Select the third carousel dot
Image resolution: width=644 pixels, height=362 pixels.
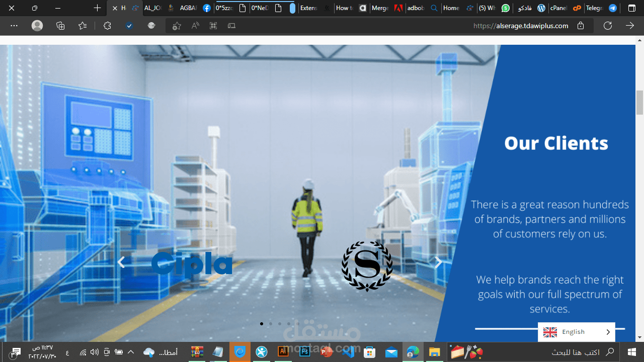[x=280, y=324]
